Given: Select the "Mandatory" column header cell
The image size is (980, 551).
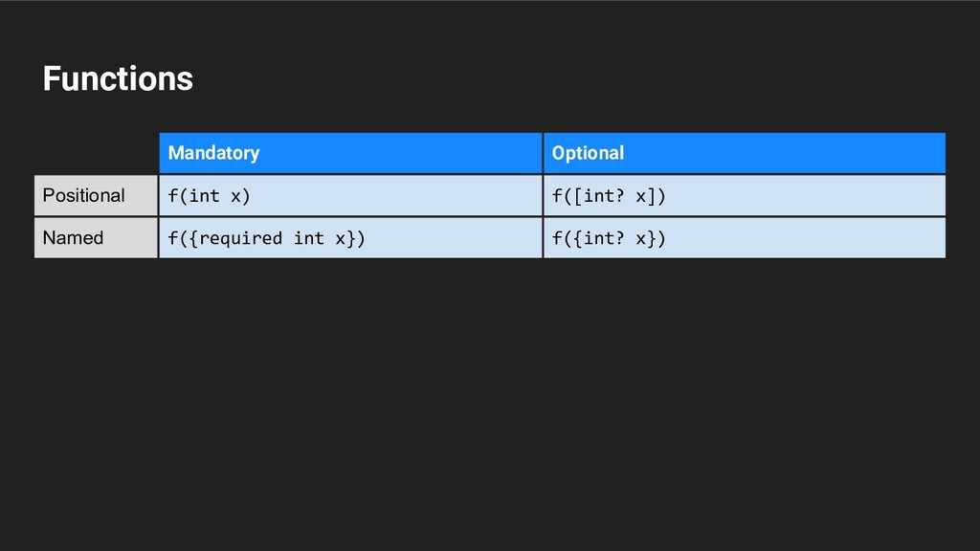Looking at the screenshot, I should [x=350, y=153].
